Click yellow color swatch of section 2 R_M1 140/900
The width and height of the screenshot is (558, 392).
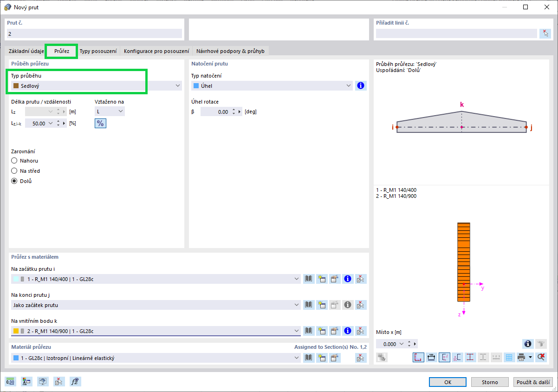[16, 331]
